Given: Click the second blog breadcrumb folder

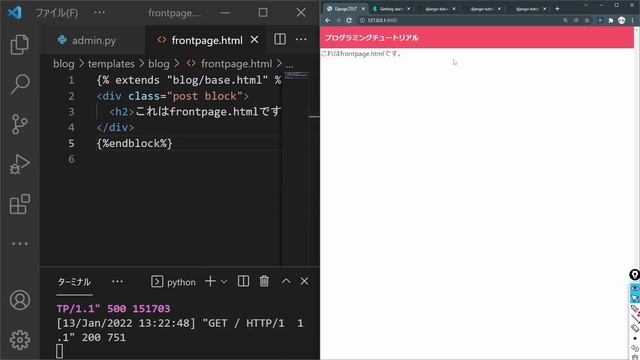Looking at the screenshot, I should (x=159, y=64).
